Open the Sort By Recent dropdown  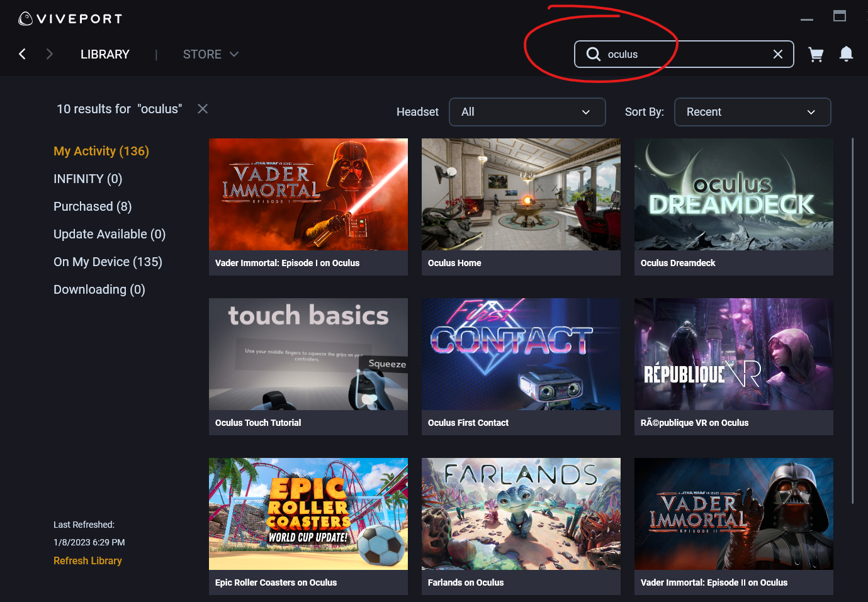[753, 112]
